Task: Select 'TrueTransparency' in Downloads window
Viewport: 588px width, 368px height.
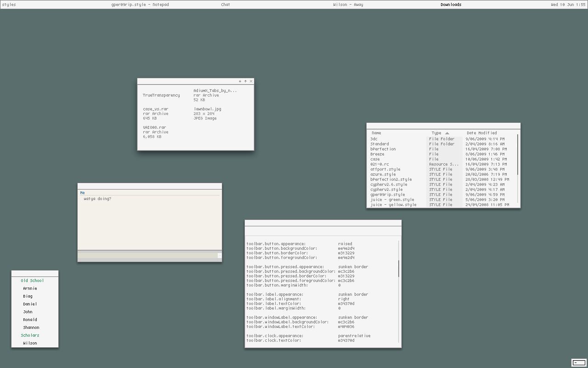Action: (161, 95)
